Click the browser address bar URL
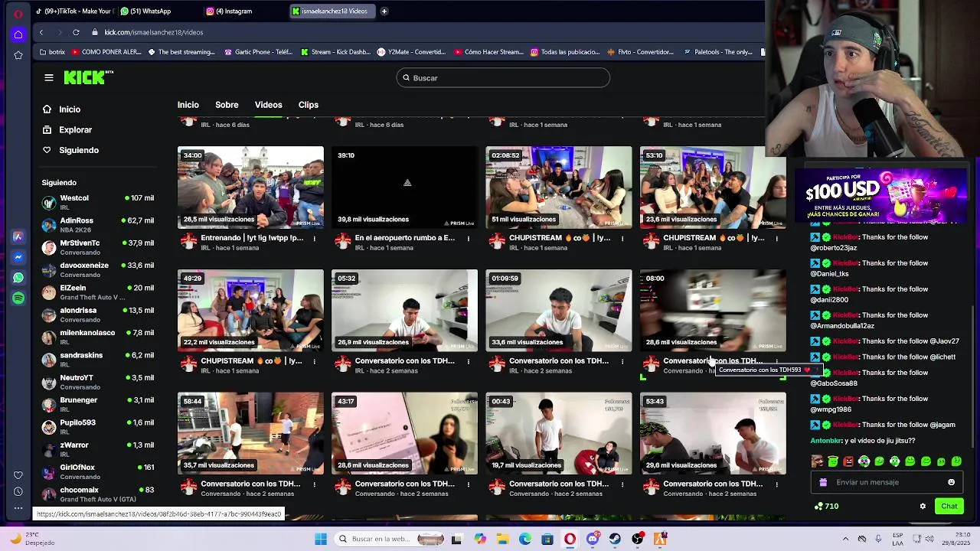 pos(154,32)
